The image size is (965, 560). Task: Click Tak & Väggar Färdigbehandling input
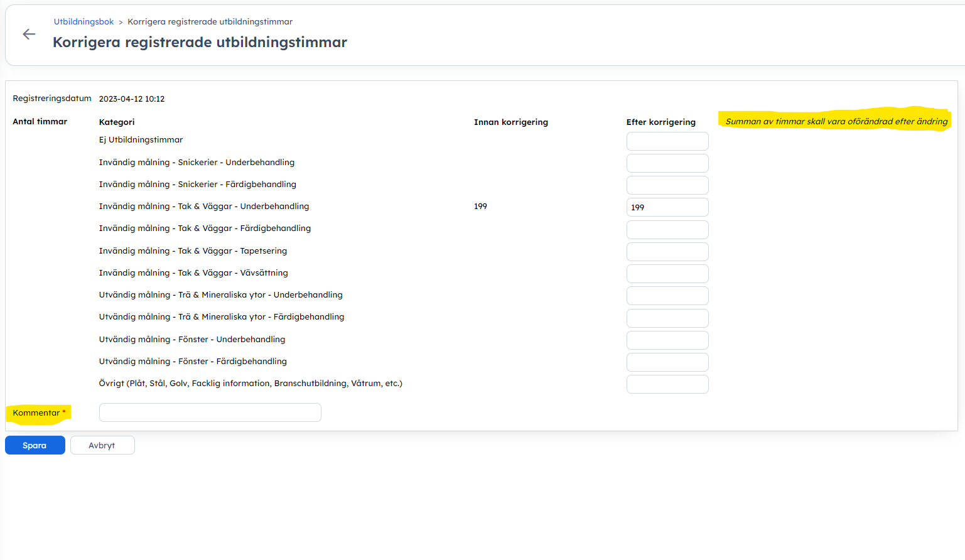coord(667,230)
